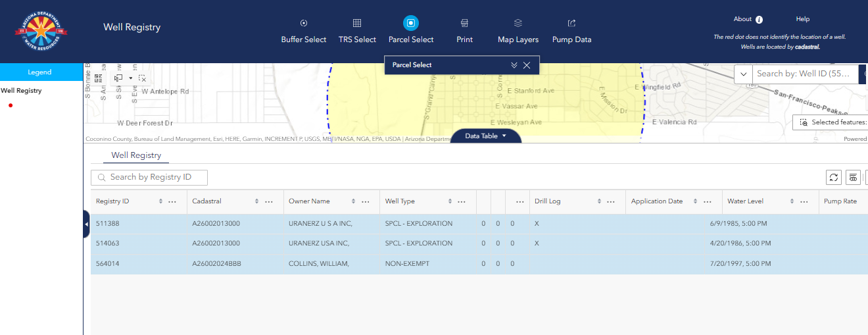This screenshot has width=868, height=335.
Task: Switch to the Well Registry tab
Action: 136,155
